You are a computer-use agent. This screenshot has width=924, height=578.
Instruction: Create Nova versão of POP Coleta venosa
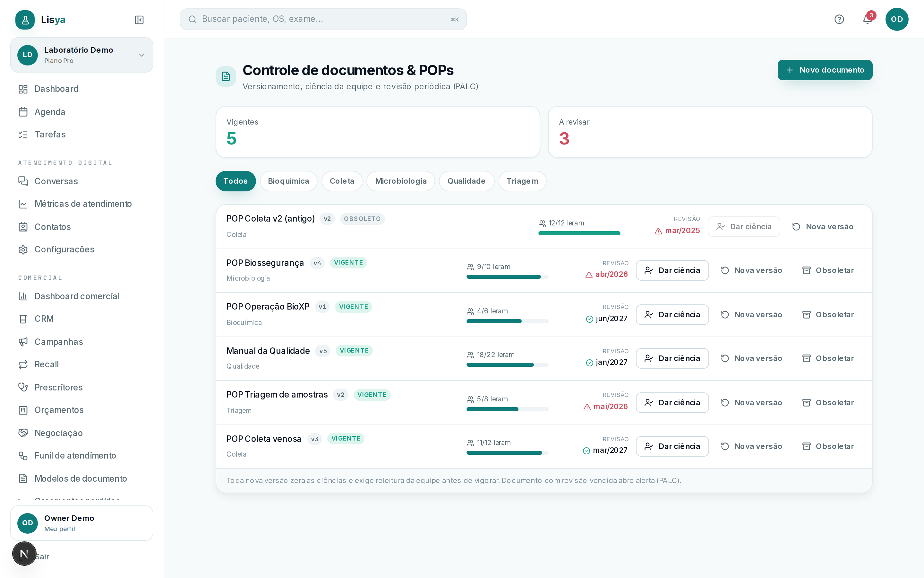751,446
